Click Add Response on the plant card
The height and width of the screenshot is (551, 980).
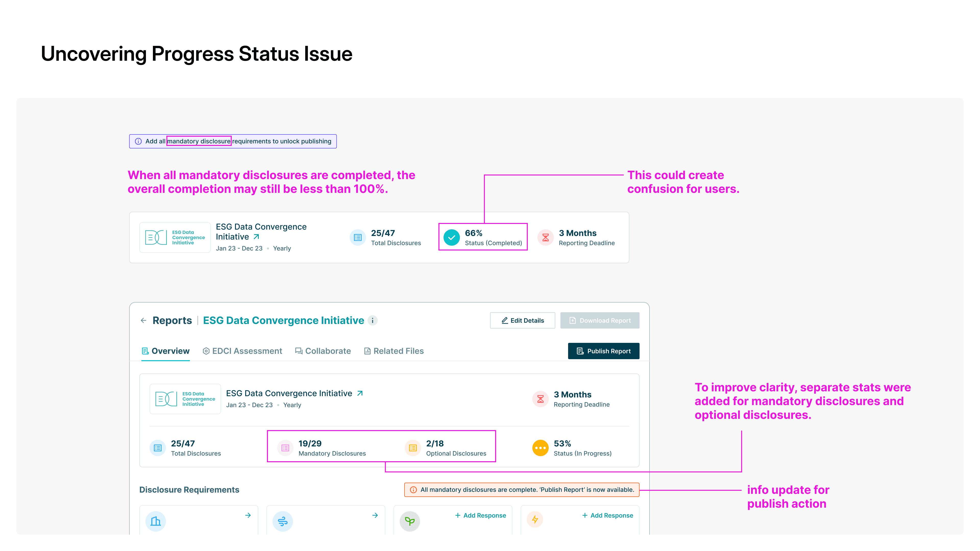[481, 515]
